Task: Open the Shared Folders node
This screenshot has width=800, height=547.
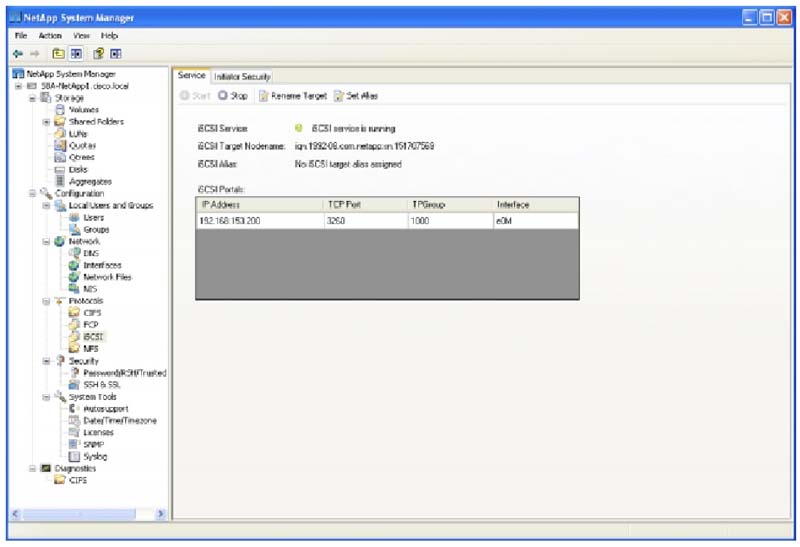Action: pos(96,121)
